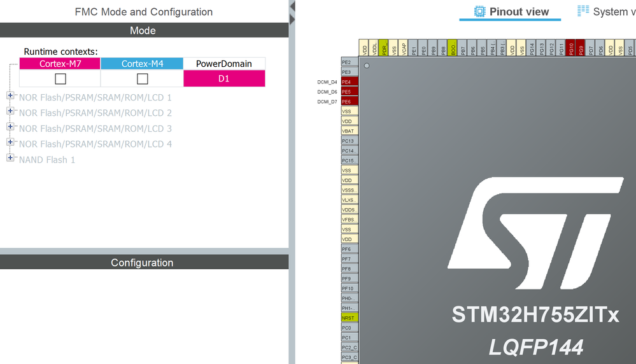The width and height of the screenshot is (636, 364).
Task: Select pin PC13 on the left side
Action: click(350, 141)
